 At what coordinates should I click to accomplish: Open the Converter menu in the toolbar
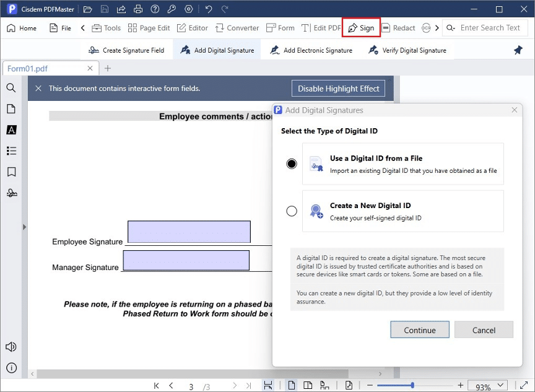(237, 28)
